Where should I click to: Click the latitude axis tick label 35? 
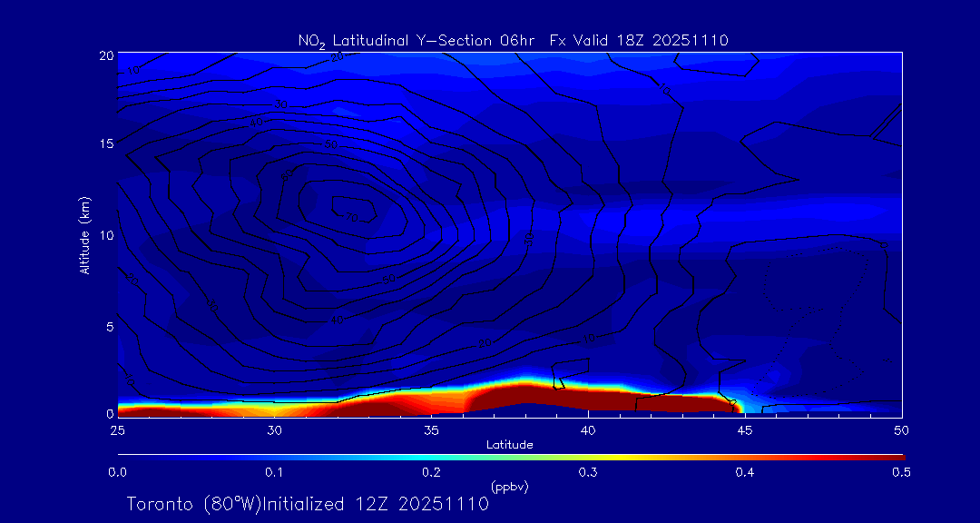point(431,430)
